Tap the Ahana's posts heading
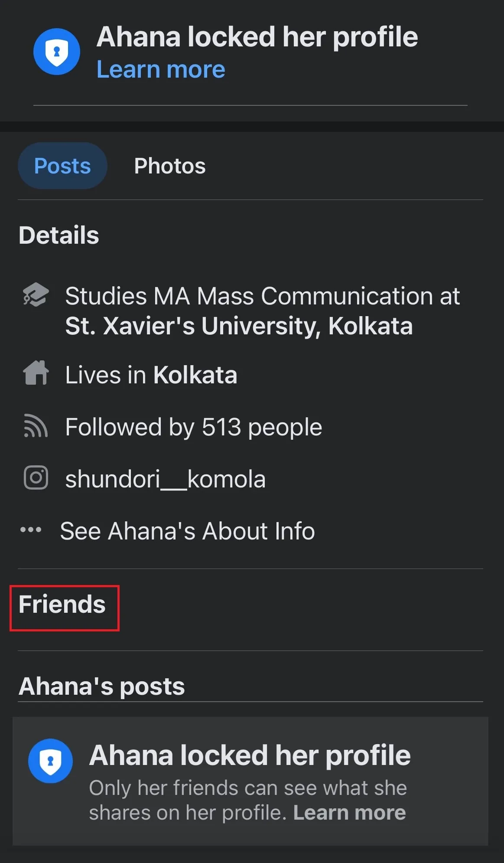 click(x=102, y=686)
